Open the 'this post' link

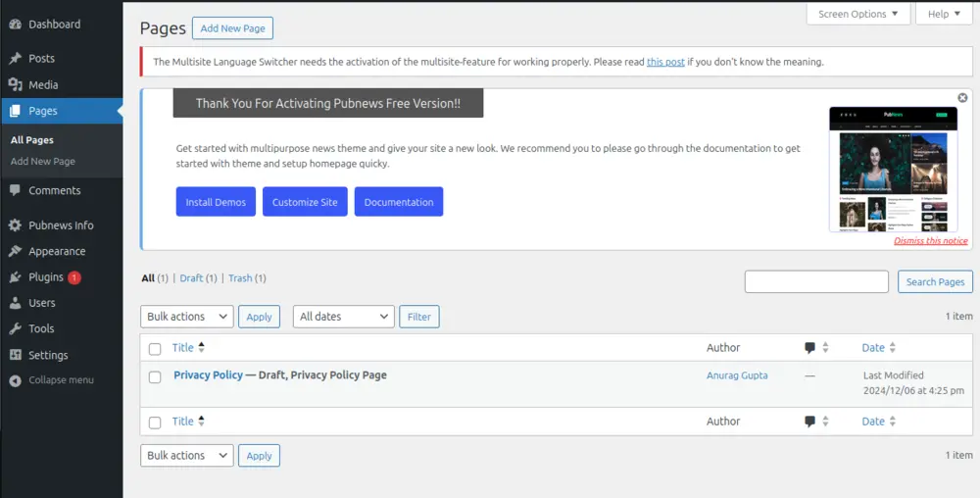click(x=665, y=62)
